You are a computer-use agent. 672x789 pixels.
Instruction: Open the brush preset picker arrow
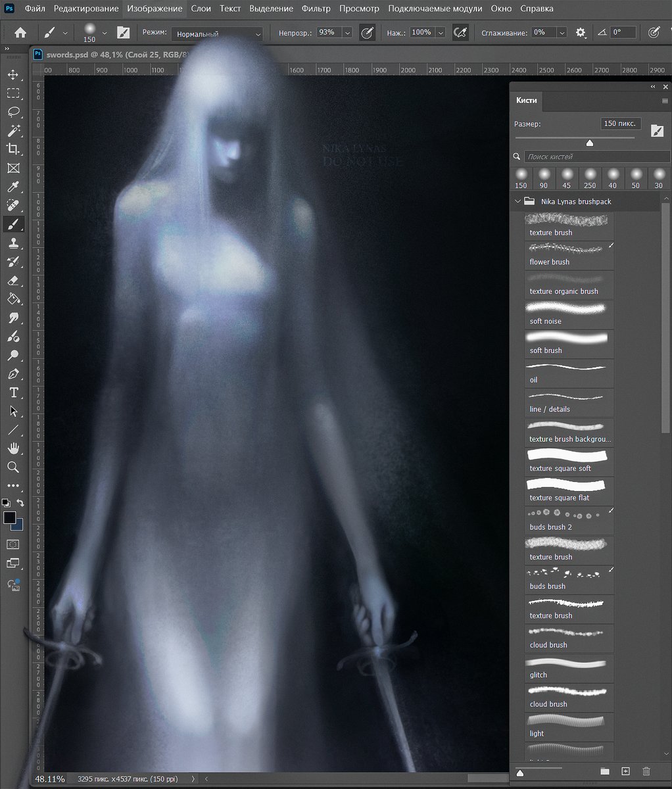click(104, 32)
